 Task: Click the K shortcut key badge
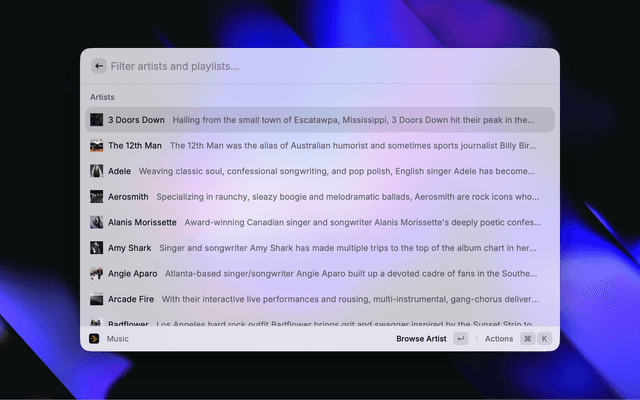(545, 339)
